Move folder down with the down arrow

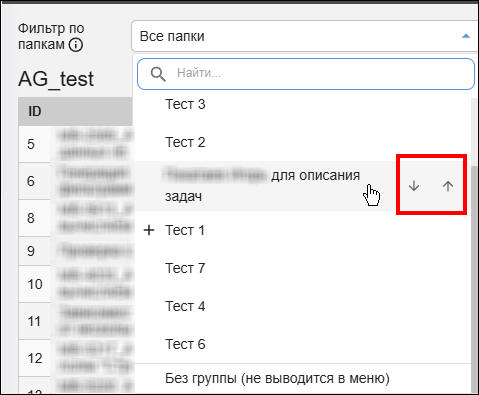point(414,186)
